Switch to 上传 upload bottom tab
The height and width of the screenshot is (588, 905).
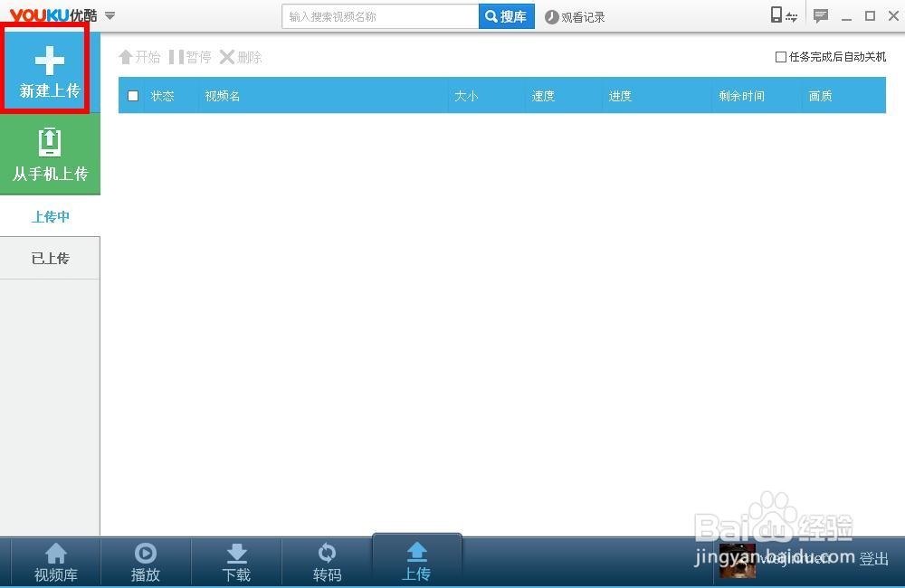(x=416, y=561)
